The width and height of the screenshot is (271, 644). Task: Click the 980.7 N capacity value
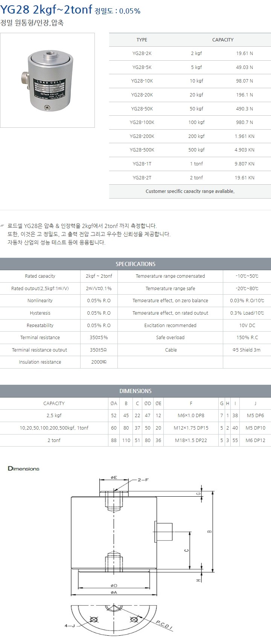pyautogui.click(x=244, y=122)
